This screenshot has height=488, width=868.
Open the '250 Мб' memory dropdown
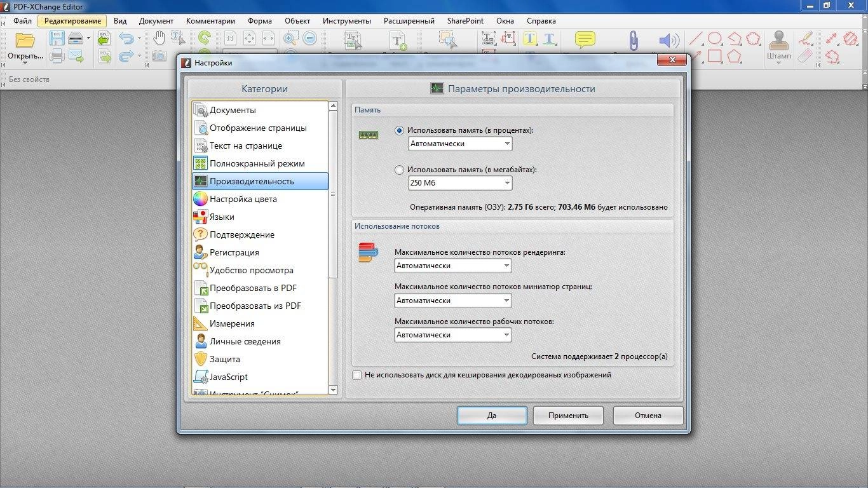pyautogui.click(x=460, y=183)
